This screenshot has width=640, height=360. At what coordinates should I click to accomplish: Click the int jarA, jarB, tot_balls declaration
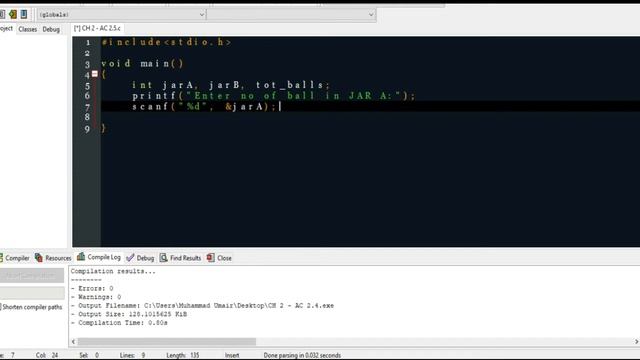click(231, 85)
